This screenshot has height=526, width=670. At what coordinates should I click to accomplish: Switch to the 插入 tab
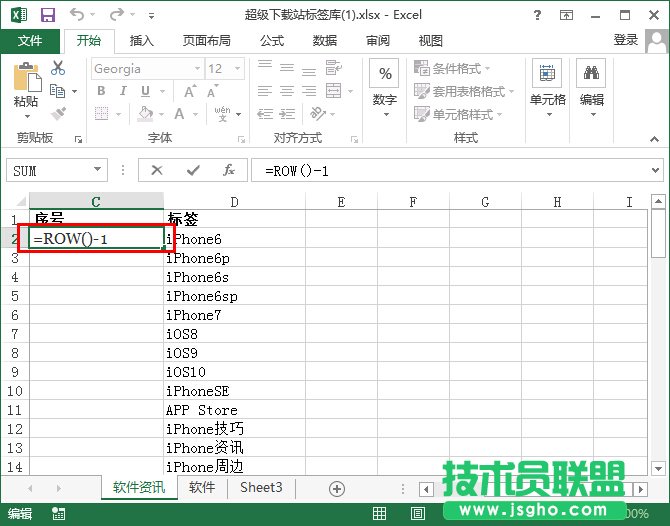(x=141, y=41)
